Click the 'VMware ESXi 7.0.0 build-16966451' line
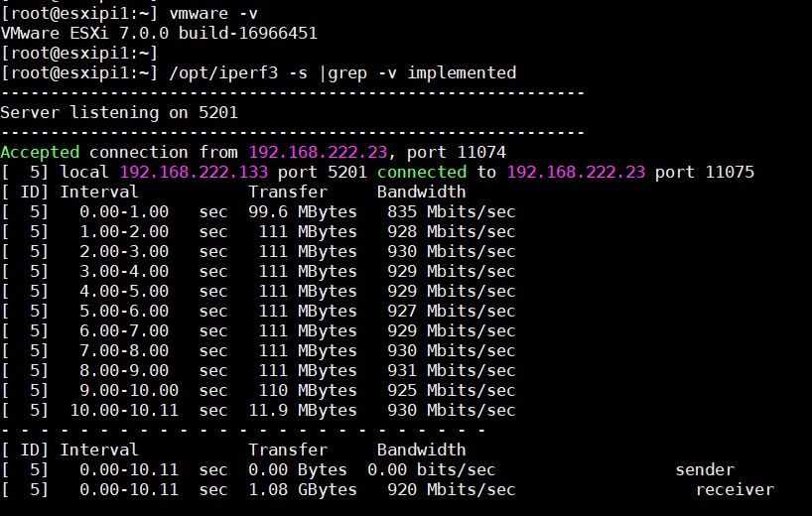The image size is (812, 516). (x=159, y=33)
